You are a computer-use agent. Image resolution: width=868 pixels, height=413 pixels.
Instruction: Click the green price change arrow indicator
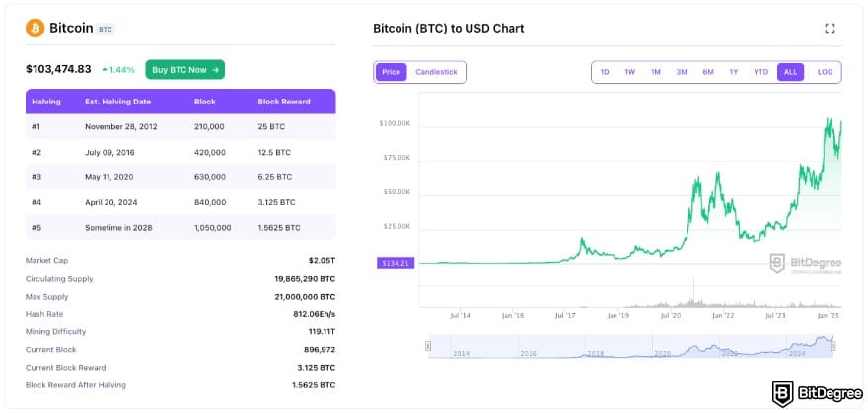[x=105, y=70]
